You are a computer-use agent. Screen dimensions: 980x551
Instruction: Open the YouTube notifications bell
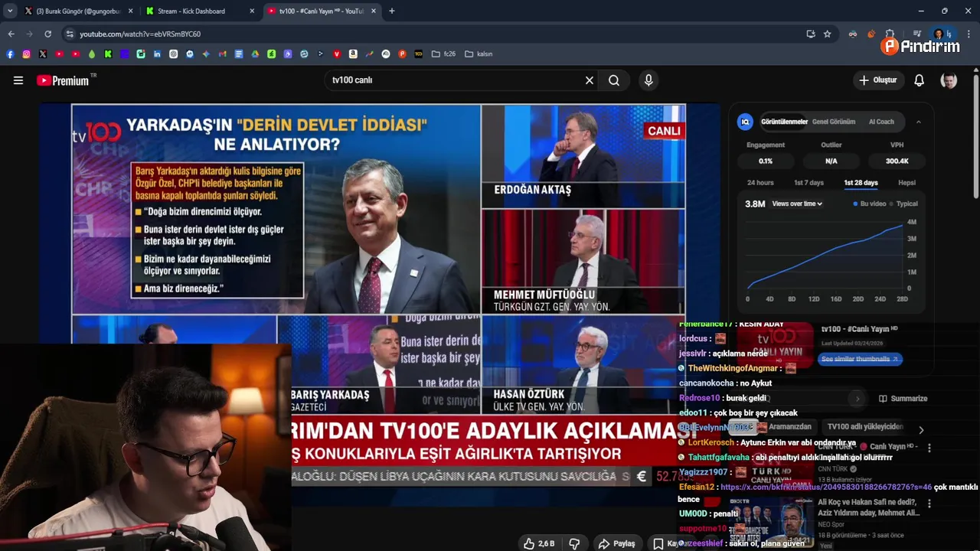tap(920, 80)
